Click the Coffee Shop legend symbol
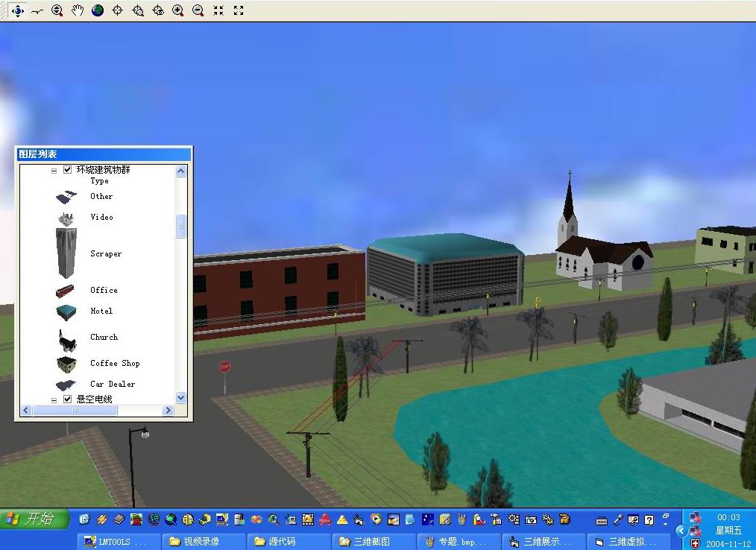 [66, 365]
